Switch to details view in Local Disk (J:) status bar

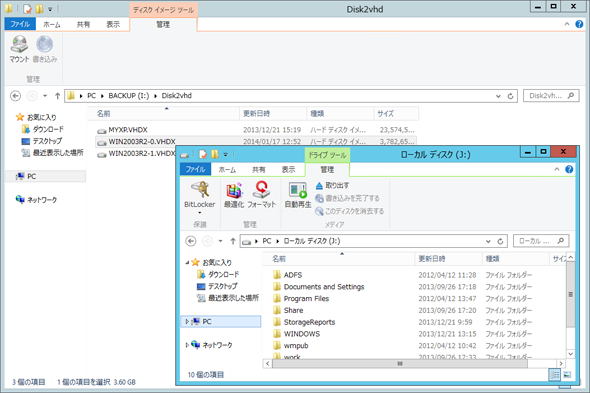point(554,375)
